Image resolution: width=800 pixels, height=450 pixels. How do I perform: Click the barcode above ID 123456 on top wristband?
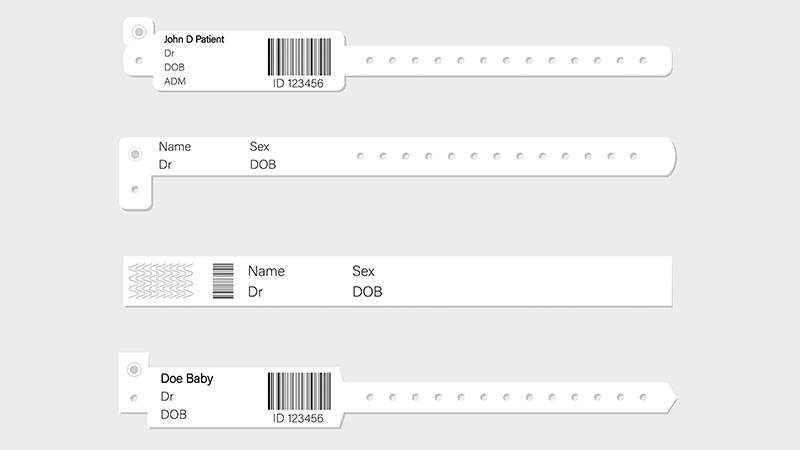pyautogui.click(x=299, y=57)
